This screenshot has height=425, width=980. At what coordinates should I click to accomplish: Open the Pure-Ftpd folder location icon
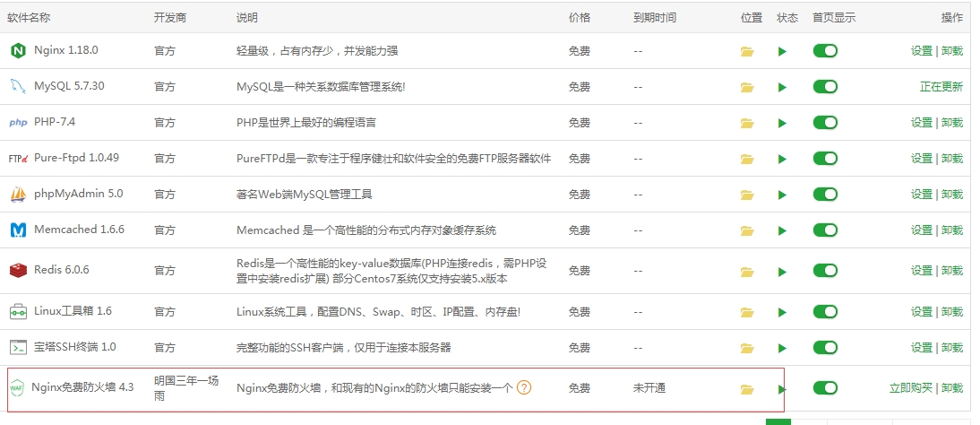pos(747,159)
